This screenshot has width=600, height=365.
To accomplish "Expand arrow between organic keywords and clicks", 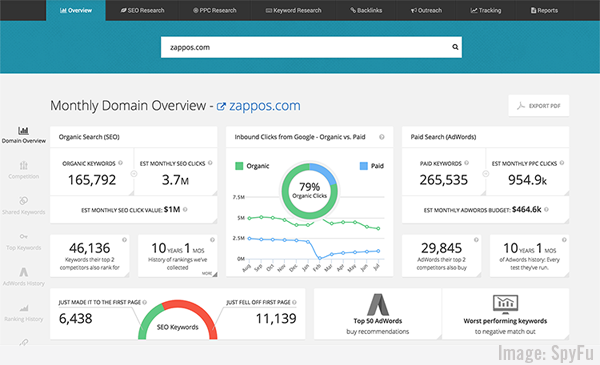I will (x=134, y=174).
